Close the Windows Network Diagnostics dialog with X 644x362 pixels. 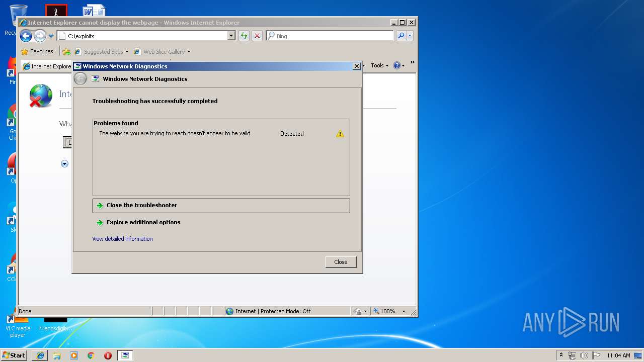point(356,66)
